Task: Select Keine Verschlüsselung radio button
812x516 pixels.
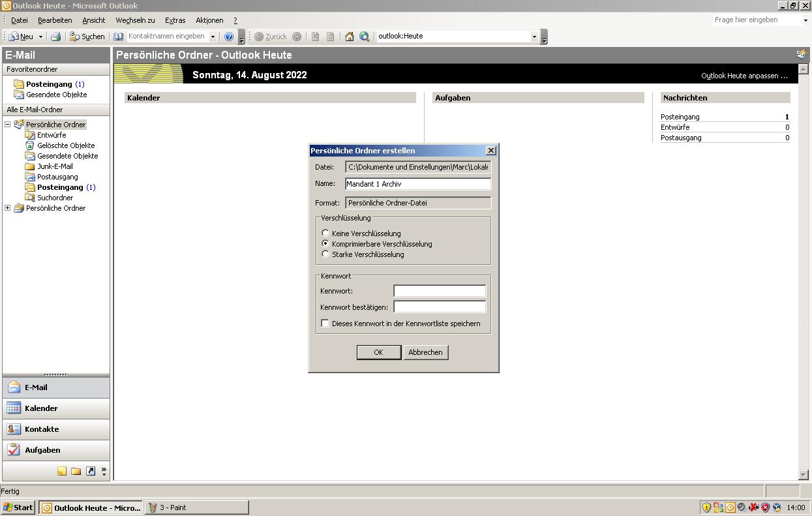Action: click(325, 234)
